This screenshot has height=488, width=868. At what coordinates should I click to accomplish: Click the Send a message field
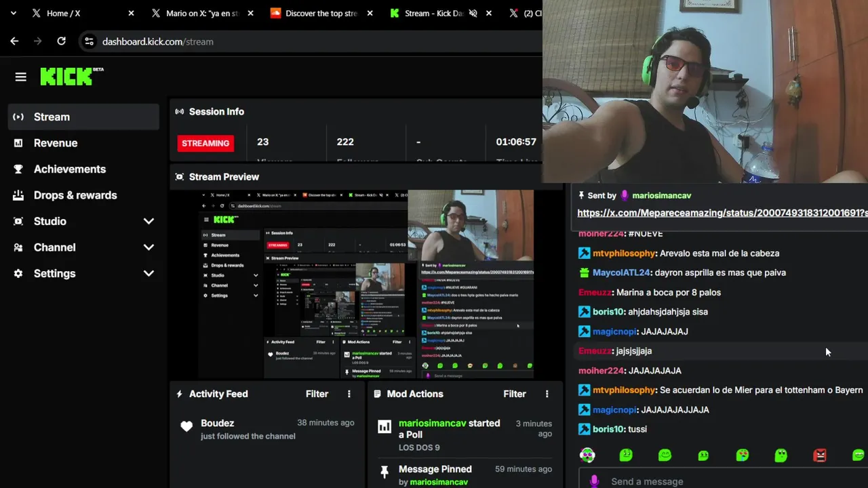tap(723, 481)
